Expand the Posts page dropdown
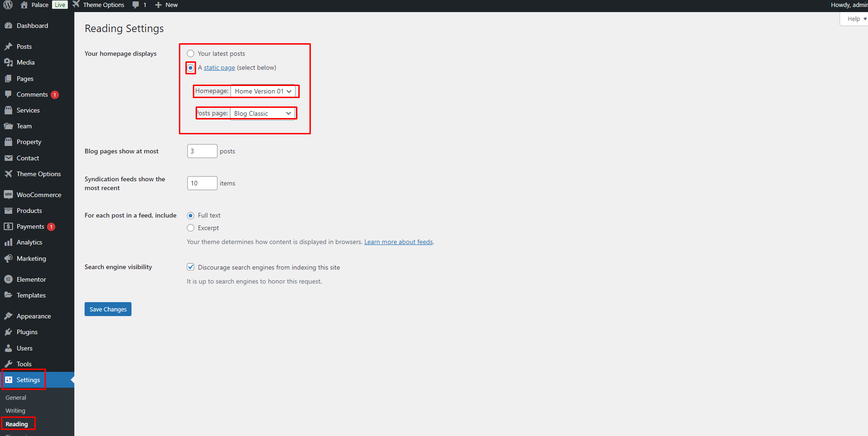The height and width of the screenshot is (436, 868). coord(263,113)
